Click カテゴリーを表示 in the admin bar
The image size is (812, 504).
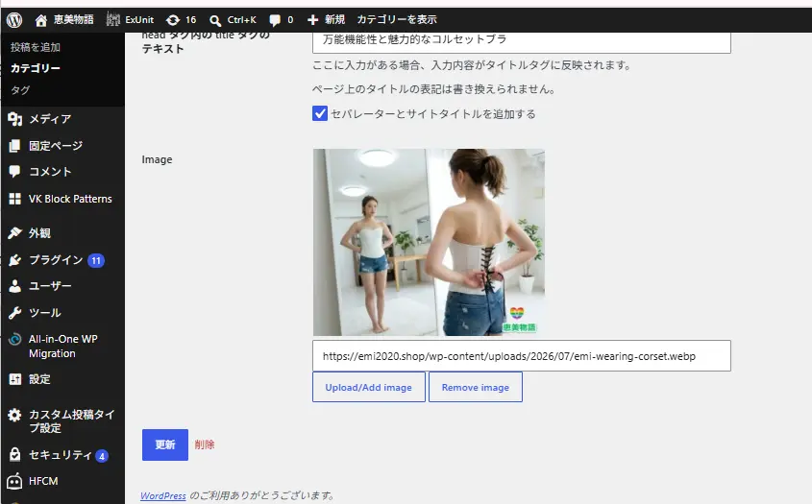(397, 19)
